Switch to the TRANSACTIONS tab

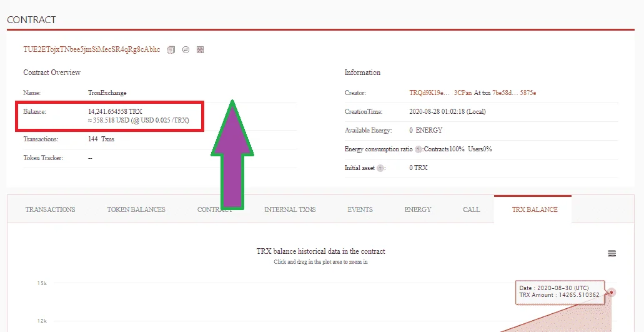pos(50,209)
